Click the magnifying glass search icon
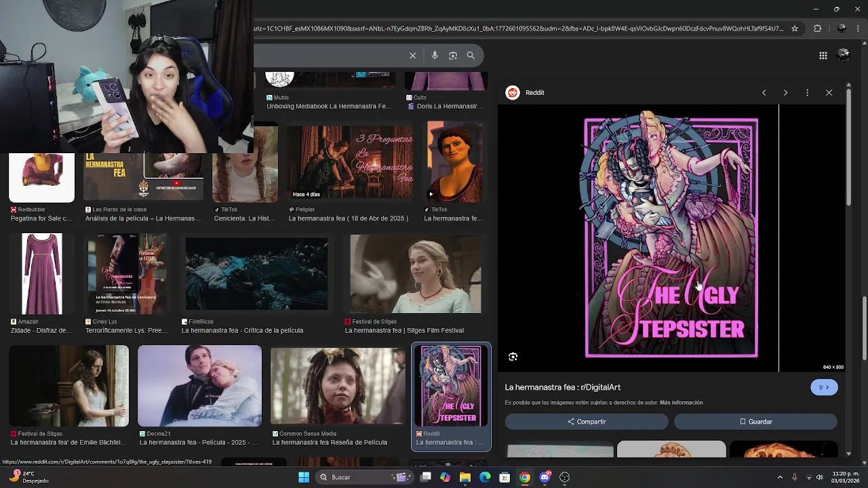 point(471,56)
